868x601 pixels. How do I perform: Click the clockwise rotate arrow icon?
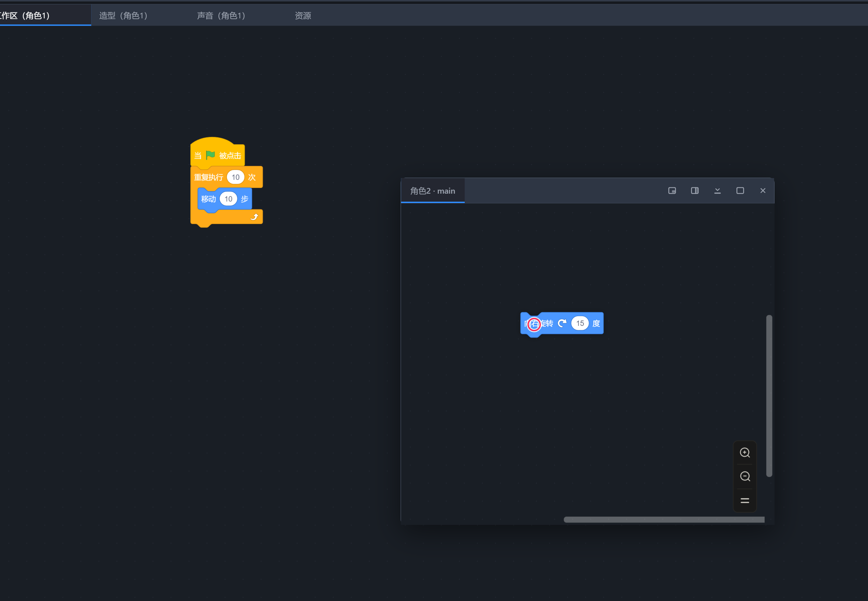pyautogui.click(x=562, y=324)
